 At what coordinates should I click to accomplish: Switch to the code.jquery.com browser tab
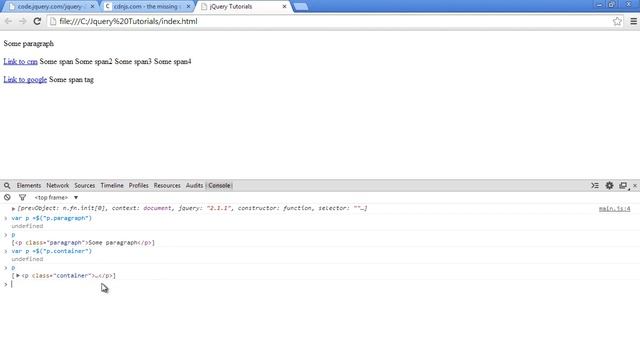49,7
